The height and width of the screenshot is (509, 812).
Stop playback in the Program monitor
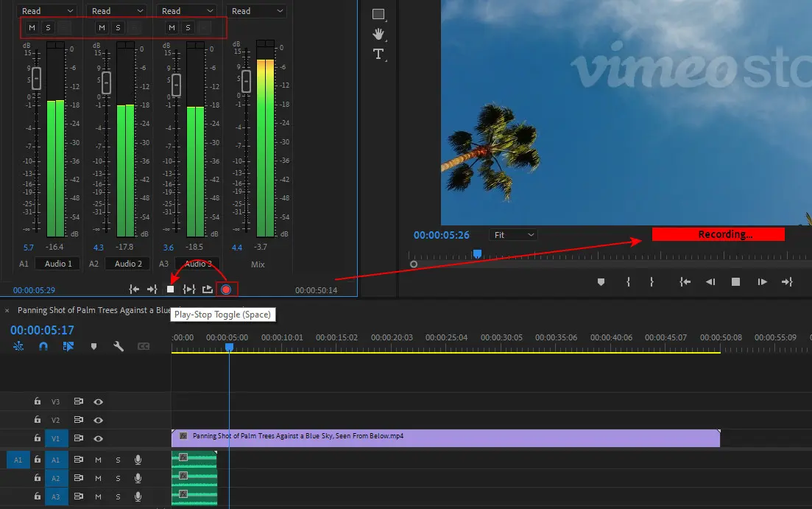tap(735, 282)
